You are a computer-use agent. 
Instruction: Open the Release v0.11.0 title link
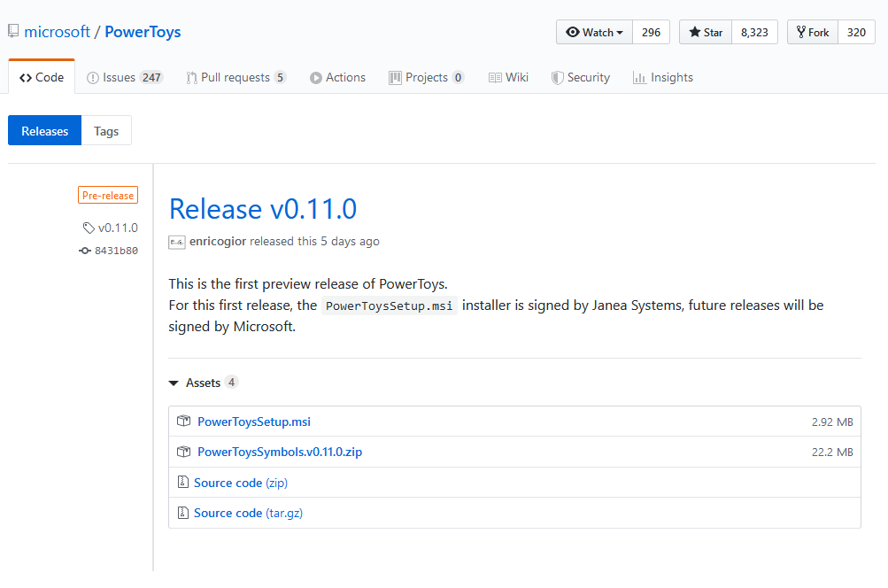263,209
